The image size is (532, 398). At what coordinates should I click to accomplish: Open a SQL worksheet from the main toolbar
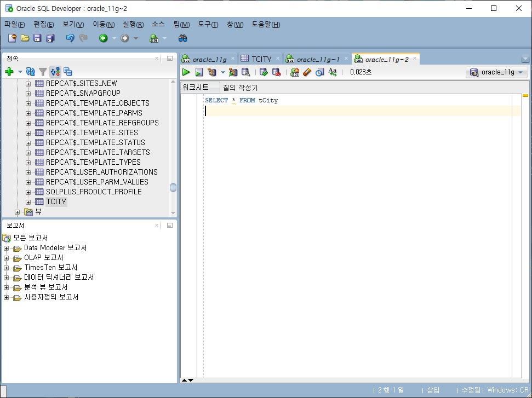click(x=154, y=38)
